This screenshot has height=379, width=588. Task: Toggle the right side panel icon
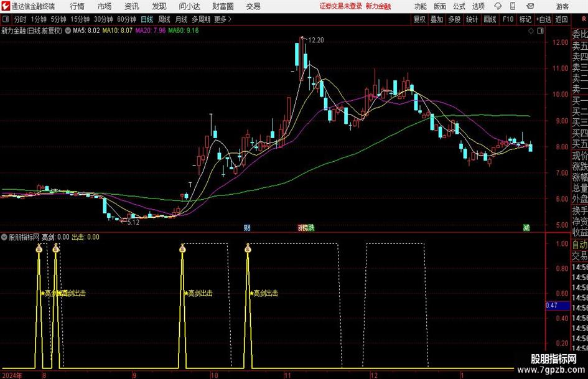click(540, 31)
